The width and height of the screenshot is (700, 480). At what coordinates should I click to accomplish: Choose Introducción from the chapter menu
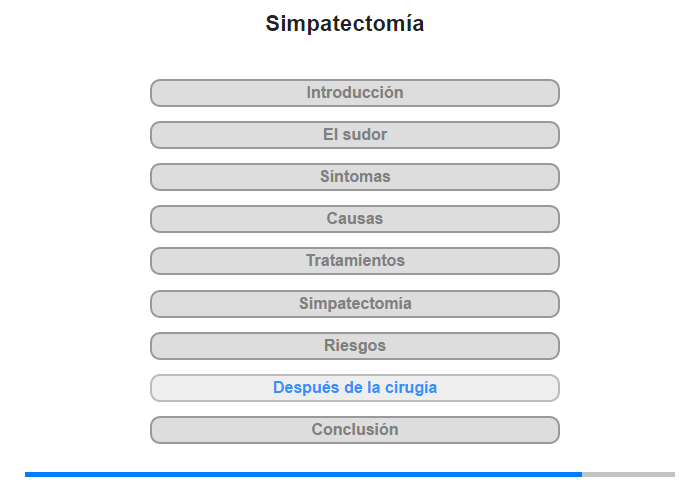(354, 93)
